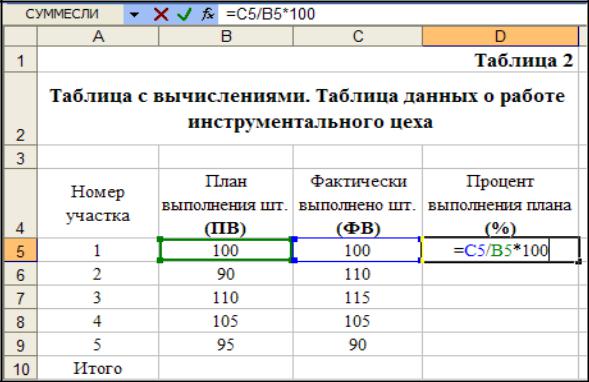
Task: Click the 'Итого' cell
Action: pos(98,368)
